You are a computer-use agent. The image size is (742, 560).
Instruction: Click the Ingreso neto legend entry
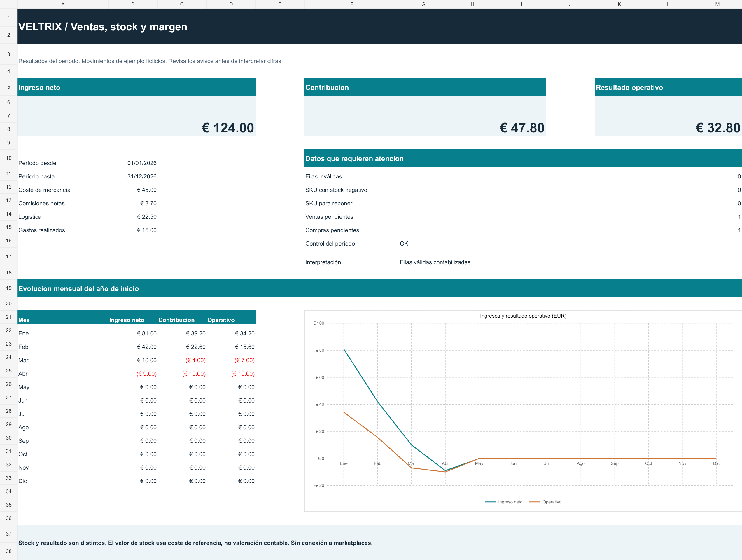click(504, 502)
